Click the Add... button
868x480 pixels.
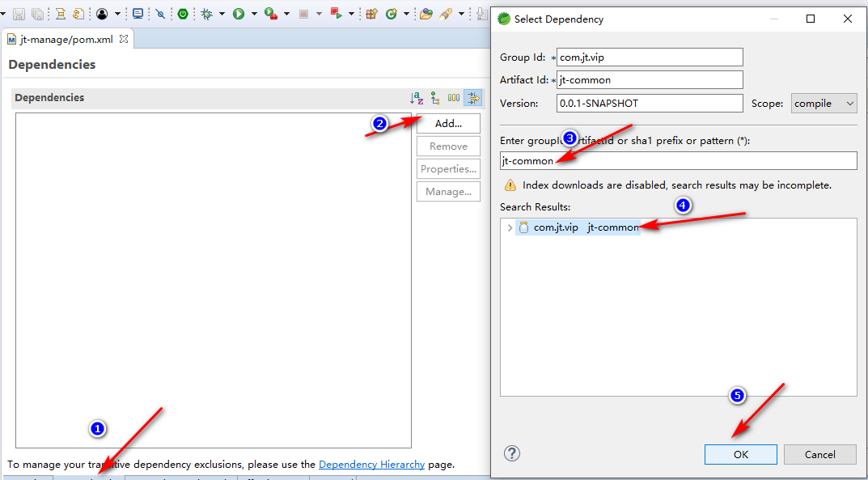448,124
